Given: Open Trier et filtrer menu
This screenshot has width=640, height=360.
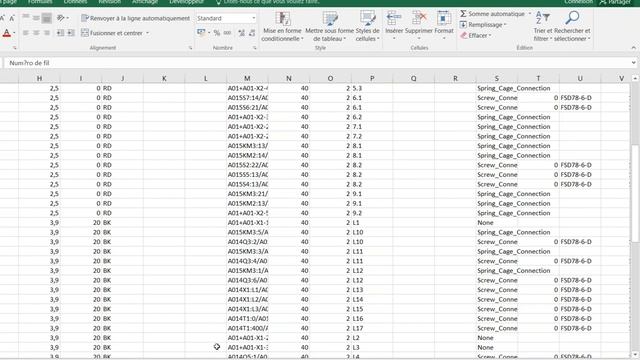Looking at the screenshot, I should click(x=542, y=27).
